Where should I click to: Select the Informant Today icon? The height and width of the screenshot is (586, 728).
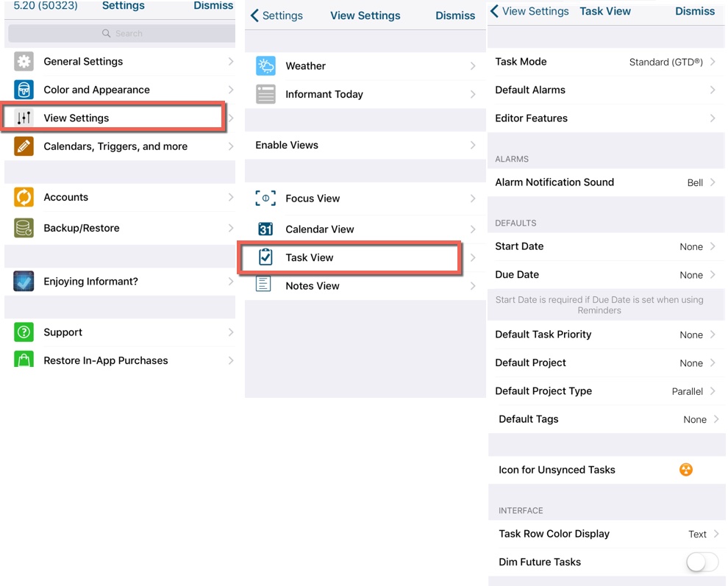[x=265, y=94]
